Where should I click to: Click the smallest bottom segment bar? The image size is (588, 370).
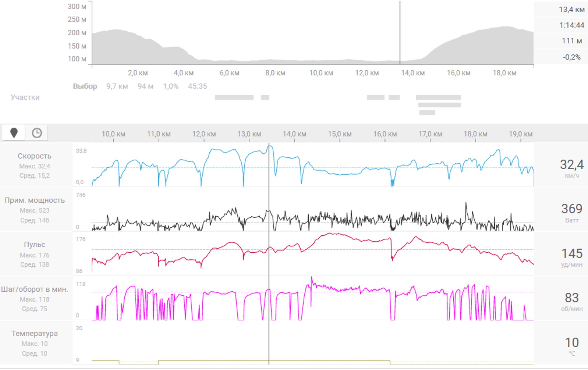coord(427,113)
